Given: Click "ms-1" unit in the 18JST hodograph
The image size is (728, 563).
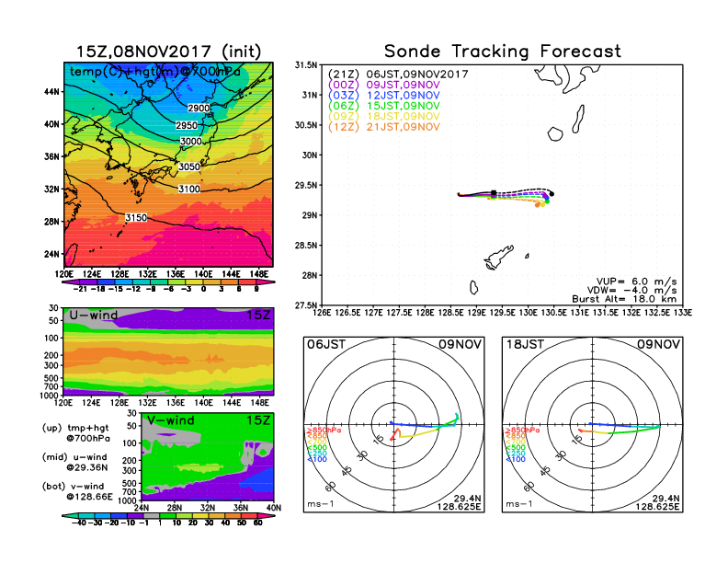Looking at the screenshot, I should pos(519,504).
